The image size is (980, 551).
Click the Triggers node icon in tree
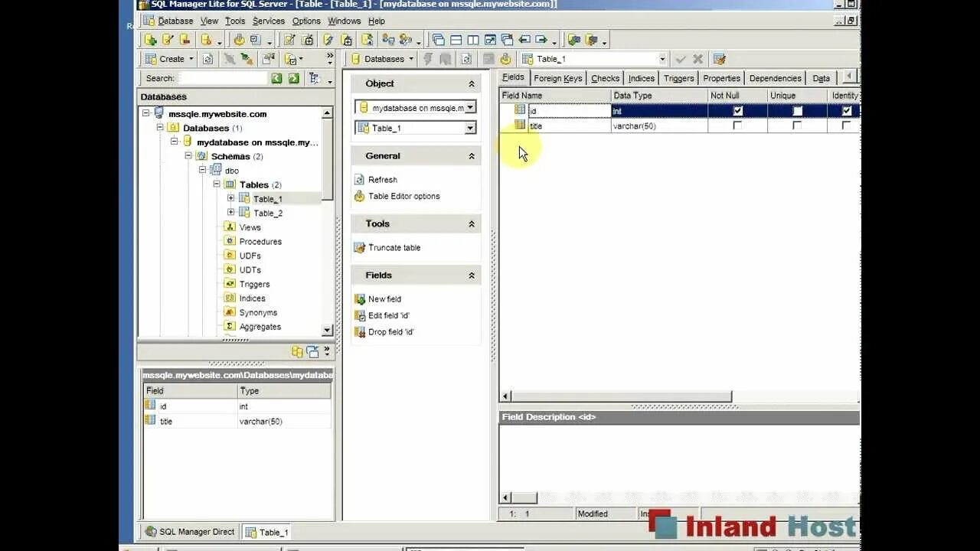(x=230, y=284)
